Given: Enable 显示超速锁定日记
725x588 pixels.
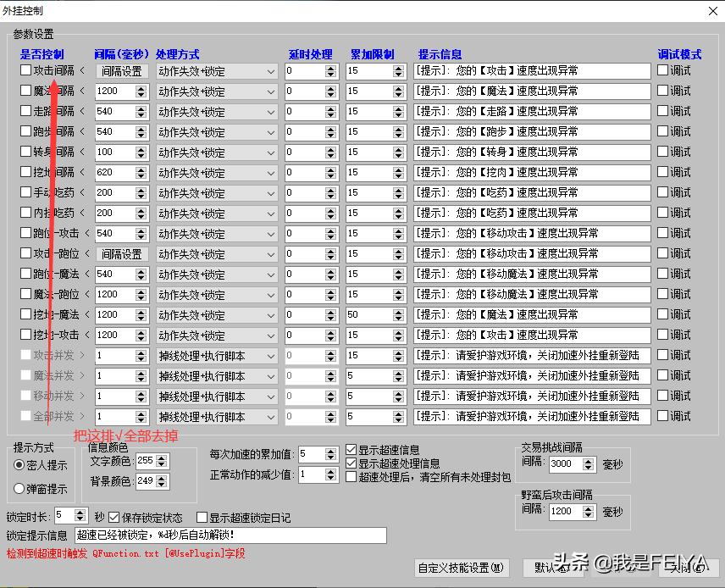Looking at the screenshot, I should click(203, 516).
